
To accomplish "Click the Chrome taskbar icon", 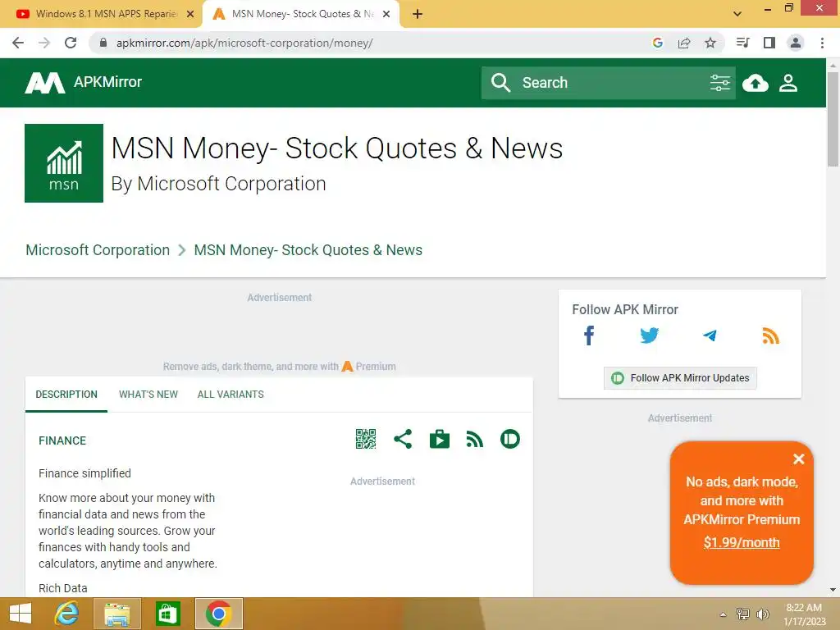I will [x=218, y=614].
